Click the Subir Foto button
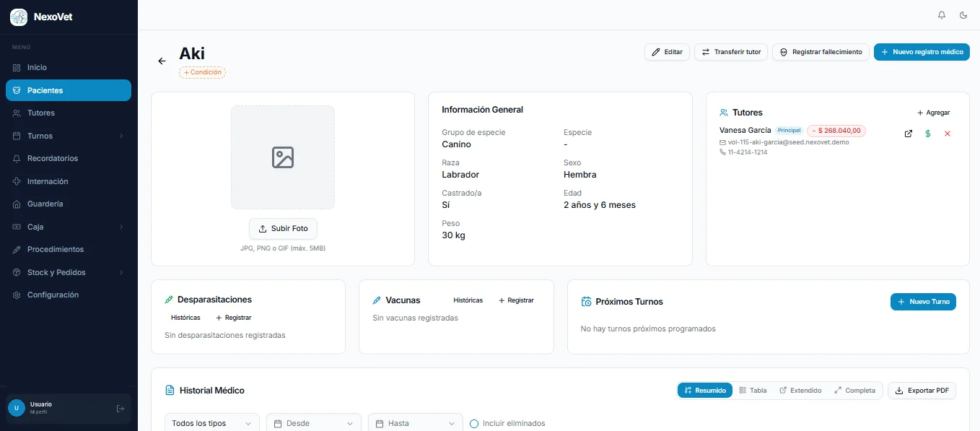This screenshot has width=980, height=431. 283,228
